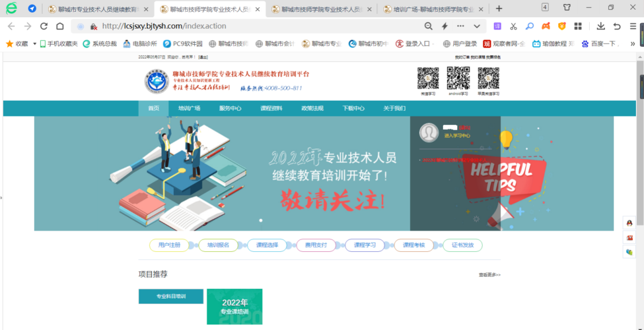The height and width of the screenshot is (330, 644).
Task: Click the browser refresh icon
Action: coord(44,26)
